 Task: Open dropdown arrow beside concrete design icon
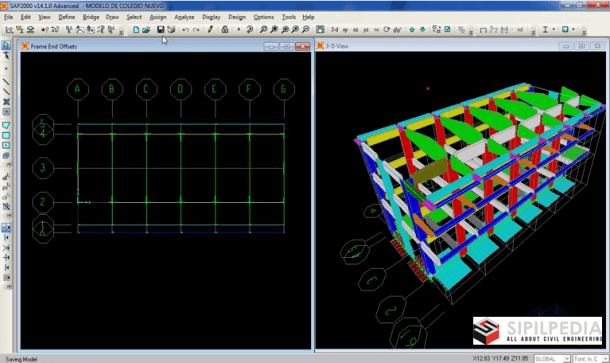tap(573, 30)
